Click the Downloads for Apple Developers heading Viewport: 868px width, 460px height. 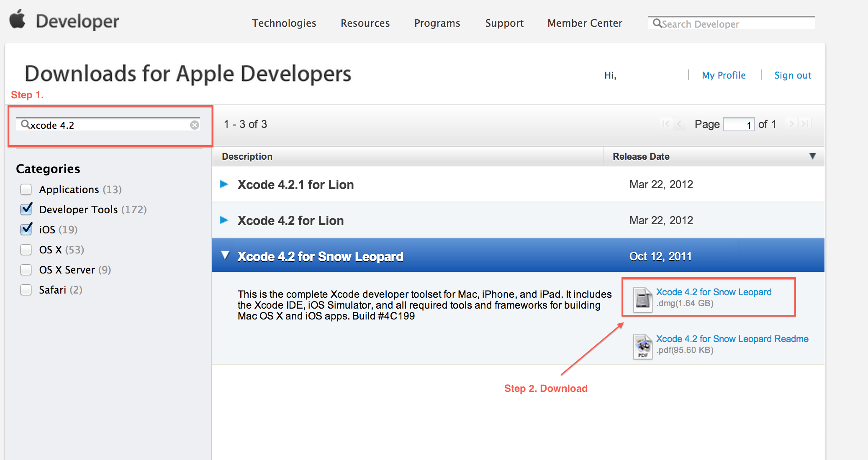pos(188,74)
